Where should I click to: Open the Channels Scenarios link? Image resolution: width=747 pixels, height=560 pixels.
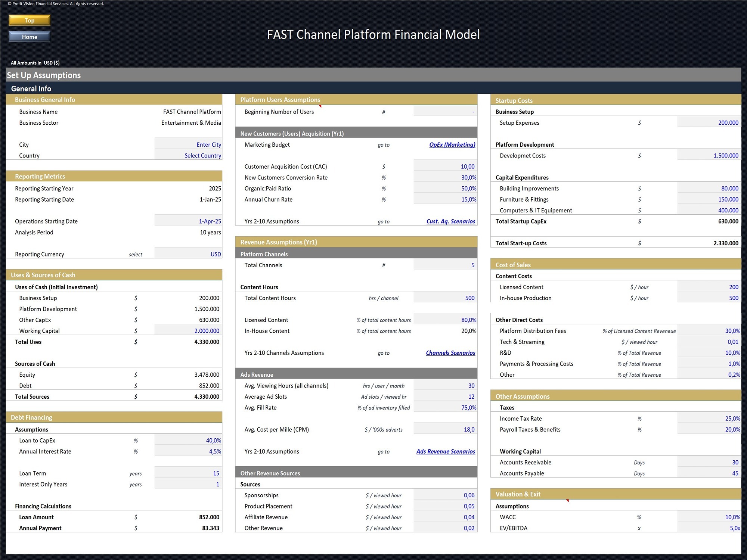[x=450, y=352]
